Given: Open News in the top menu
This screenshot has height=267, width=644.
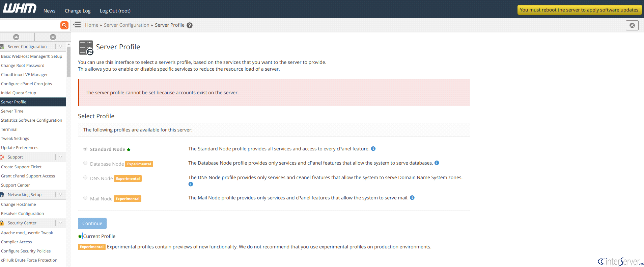Looking at the screenshot, I should 49,11.
